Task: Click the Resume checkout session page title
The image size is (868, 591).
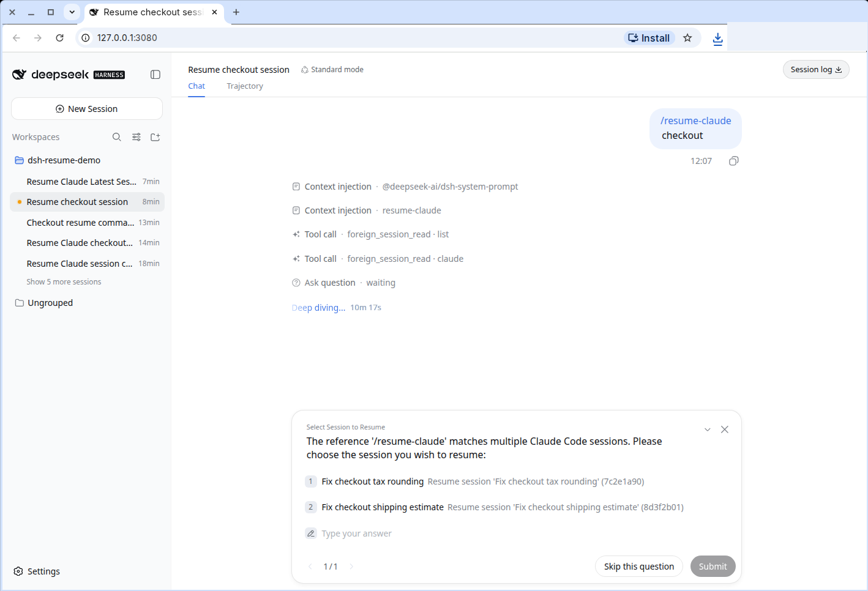Action: pos(239,70)
